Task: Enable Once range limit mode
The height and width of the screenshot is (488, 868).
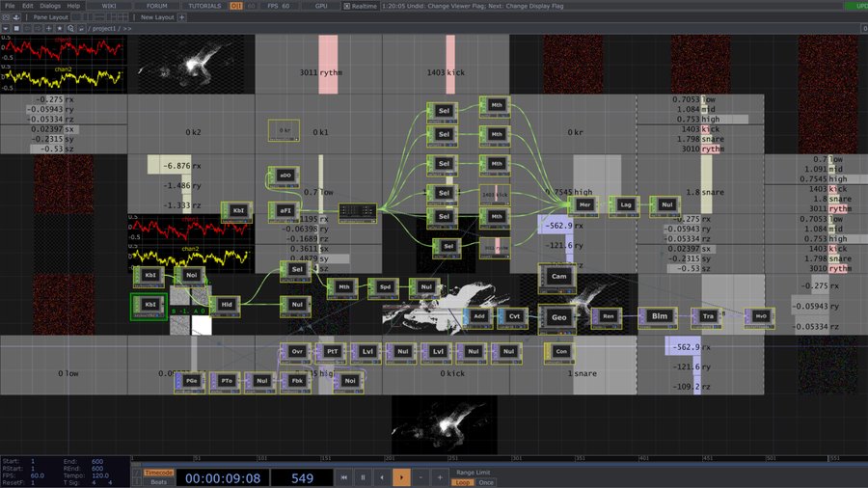Action: 486,482
